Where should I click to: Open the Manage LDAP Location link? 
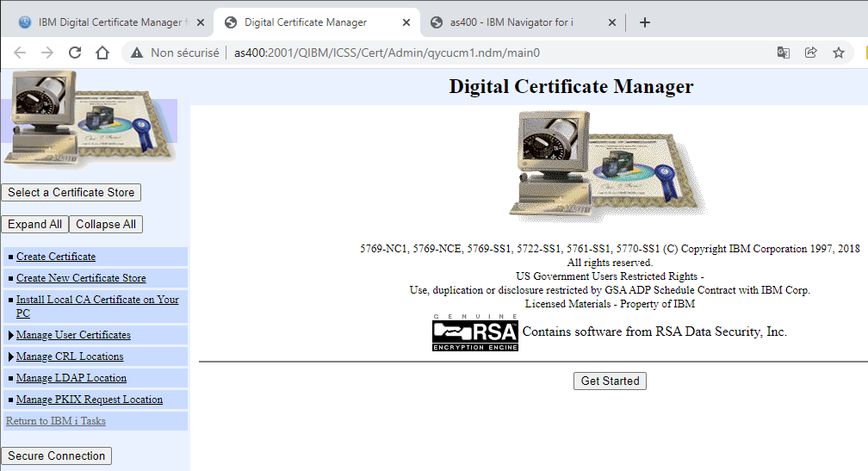(71, 378)
